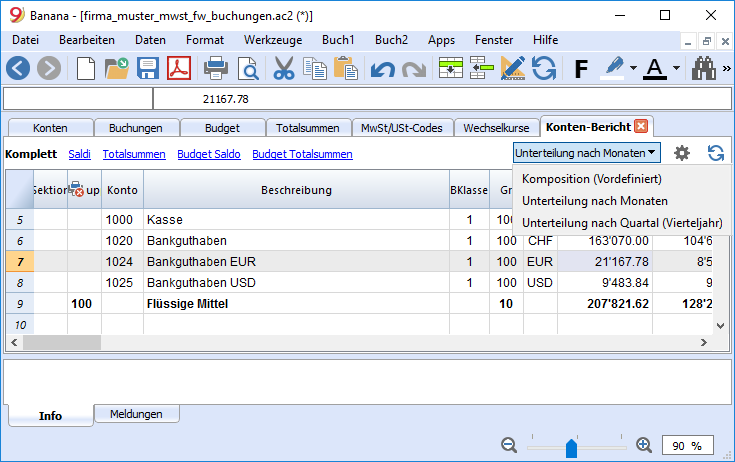735x462 pixels.
Task: Refresh the accounts report with the blue arrows
Action: 716,153
